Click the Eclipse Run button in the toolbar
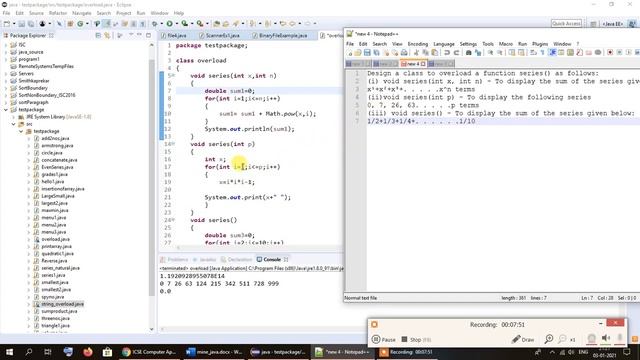Viewport: 640px width, 360px height. click(169, 24)
